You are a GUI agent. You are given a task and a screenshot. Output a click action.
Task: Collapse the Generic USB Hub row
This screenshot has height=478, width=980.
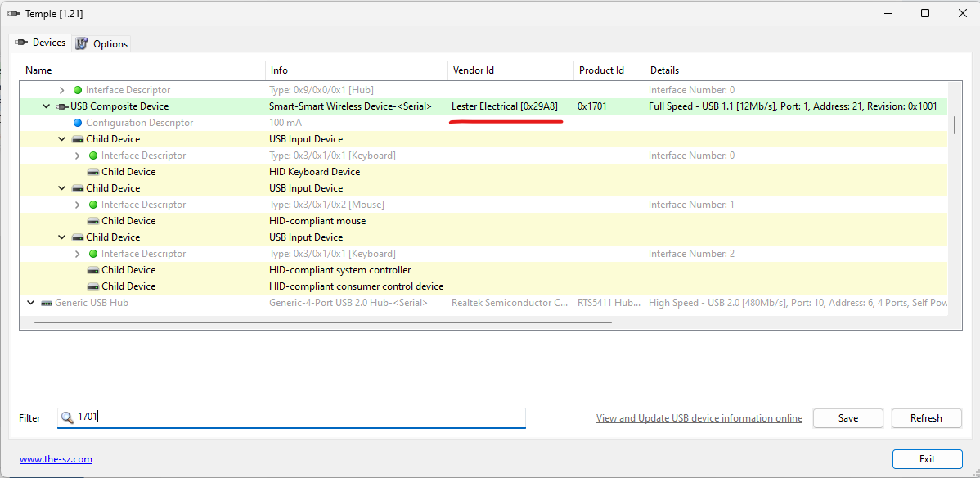[30, 303]
